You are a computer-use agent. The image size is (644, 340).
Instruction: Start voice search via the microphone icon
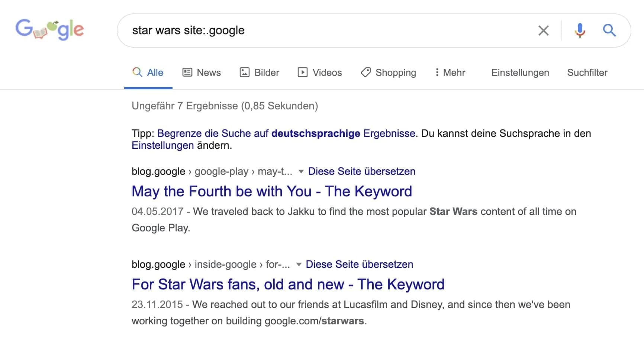point(579,31)
